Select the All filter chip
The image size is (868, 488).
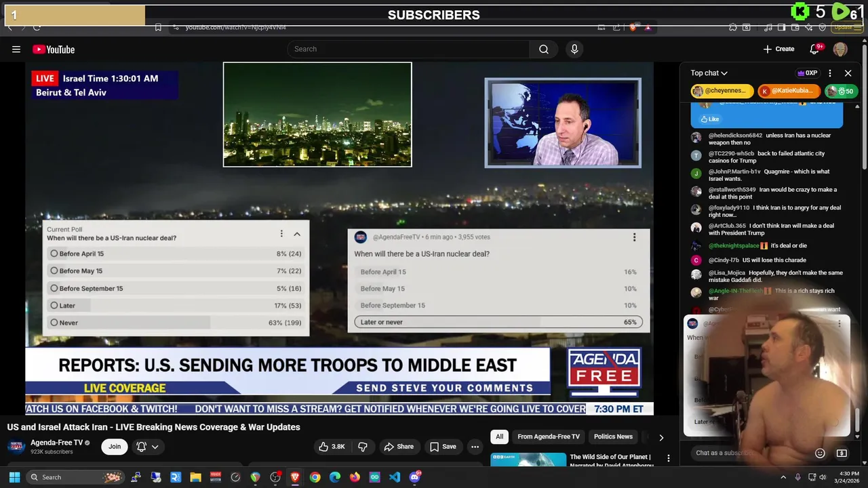point(499,436)
